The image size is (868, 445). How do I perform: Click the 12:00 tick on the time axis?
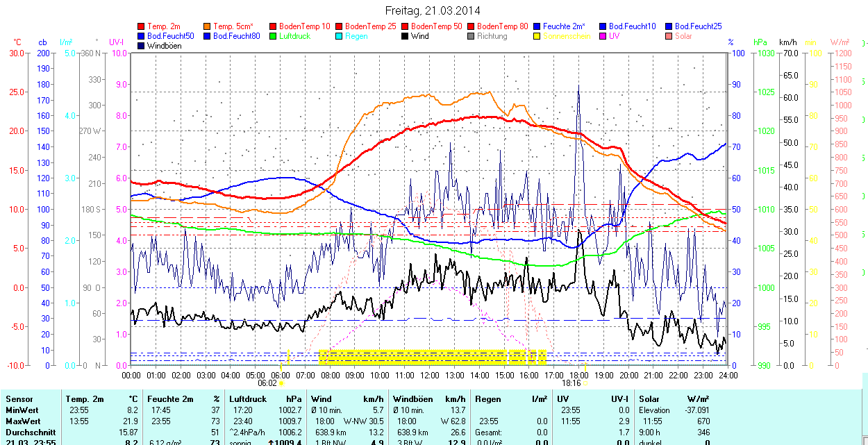coord(430,375)
